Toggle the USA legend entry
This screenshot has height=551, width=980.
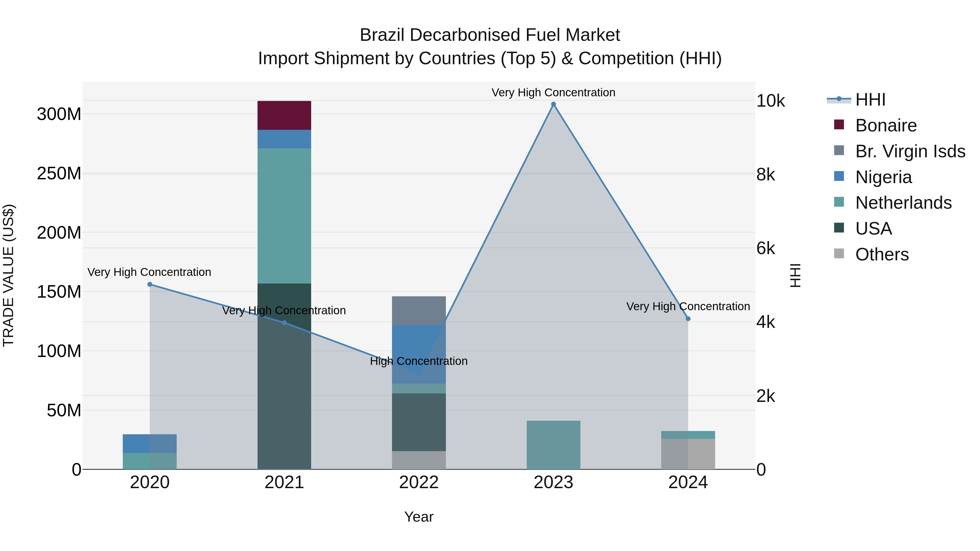pyautogui.click(x=863, y=229)
